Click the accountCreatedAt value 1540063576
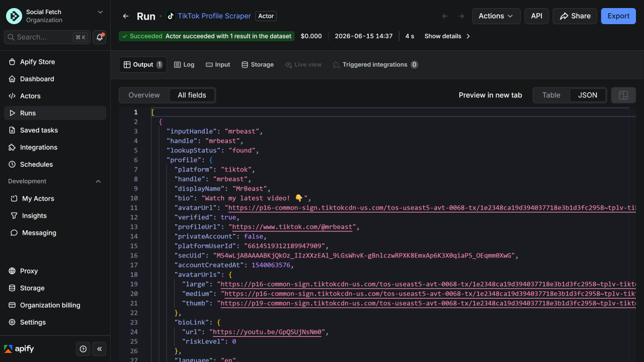Image resolution: width=644 pixels, height=362 pixels. [x=271, y=265]
